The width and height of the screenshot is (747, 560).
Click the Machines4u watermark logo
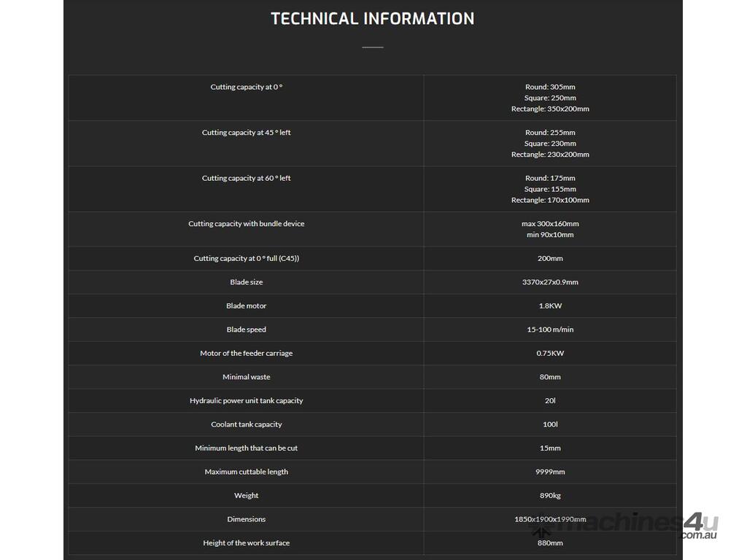point(640,525)
